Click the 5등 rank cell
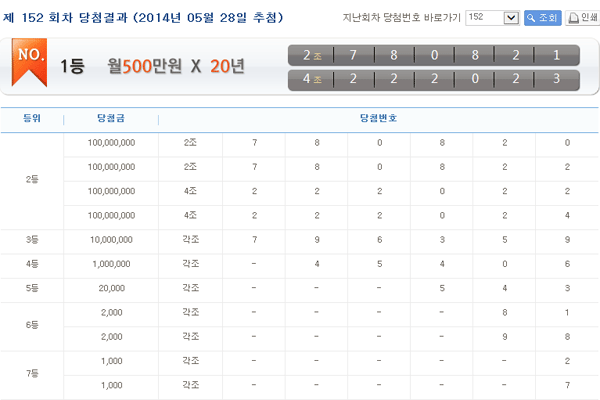The image size is (600, 400). 31,287
